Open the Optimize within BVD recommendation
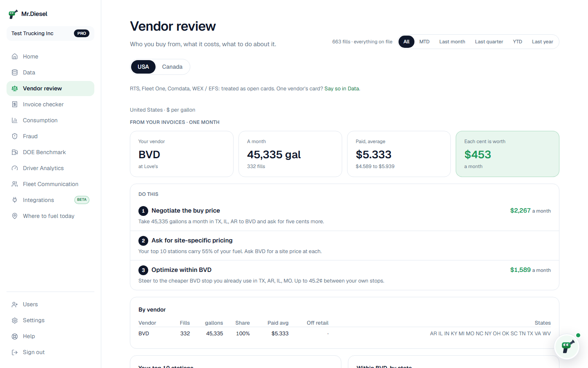This screenshot has width=588, height=368. coord(345,275)
